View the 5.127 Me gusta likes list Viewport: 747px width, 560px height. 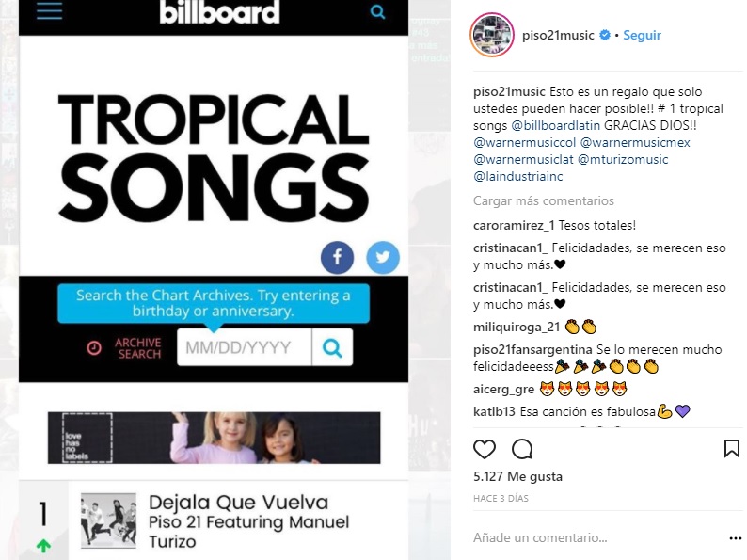(x=517, y=476)
